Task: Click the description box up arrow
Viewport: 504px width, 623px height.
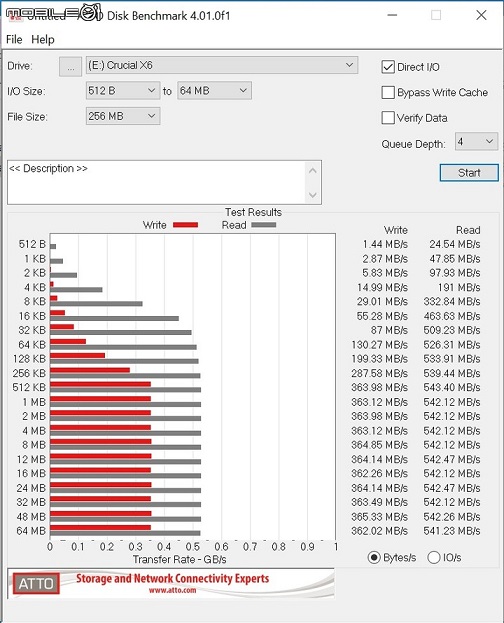Action: tap(313, 171)
